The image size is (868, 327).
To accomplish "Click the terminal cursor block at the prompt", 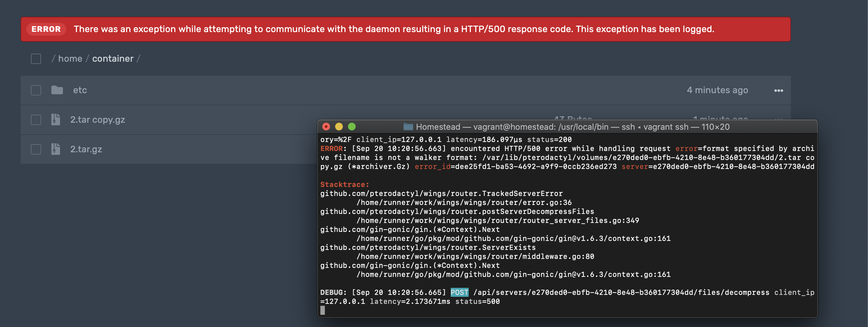I will 323,310.
